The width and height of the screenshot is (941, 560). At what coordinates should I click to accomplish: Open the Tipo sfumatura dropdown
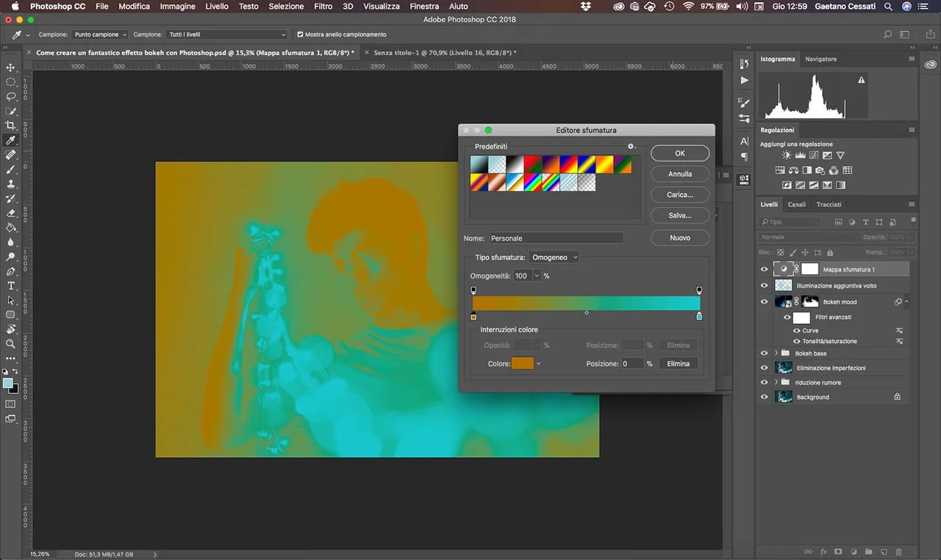point(554,257)
